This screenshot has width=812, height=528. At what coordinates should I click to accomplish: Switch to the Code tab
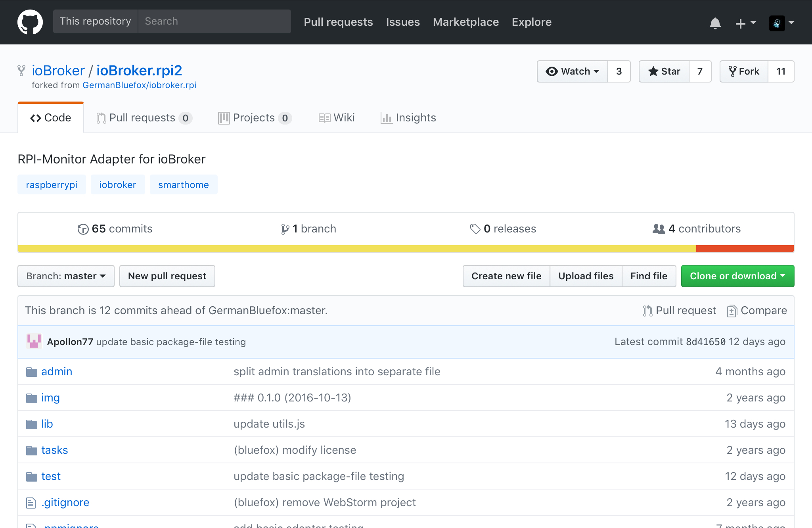pyautogui.click(x=51, y=118)
